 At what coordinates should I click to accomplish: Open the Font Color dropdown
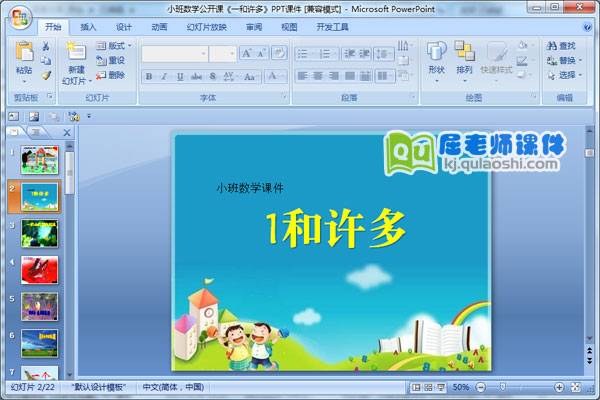(284, 76)
